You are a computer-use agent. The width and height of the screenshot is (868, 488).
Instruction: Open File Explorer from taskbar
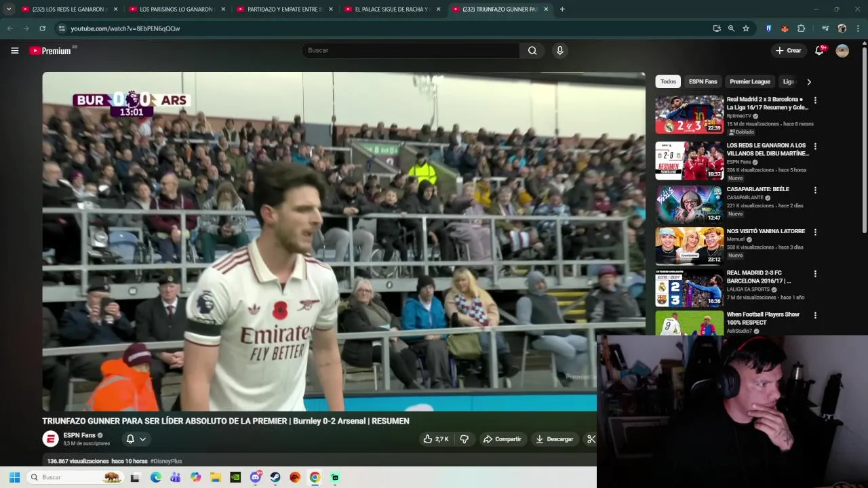click(216, 477)
